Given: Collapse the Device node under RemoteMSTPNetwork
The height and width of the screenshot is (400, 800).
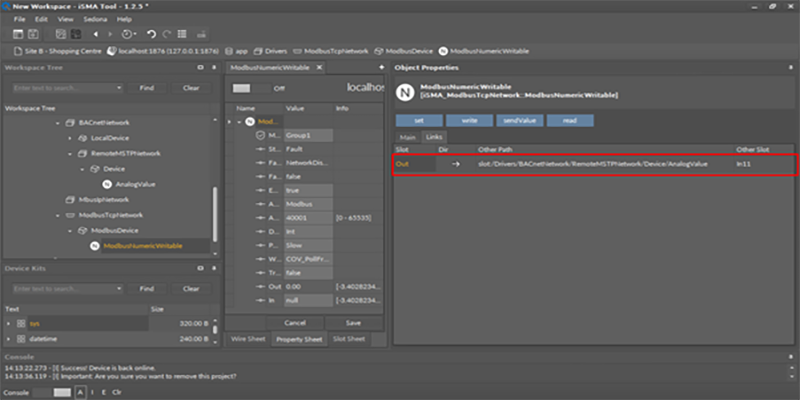Looking at the screenshot, I should click(x=82, y=169).
